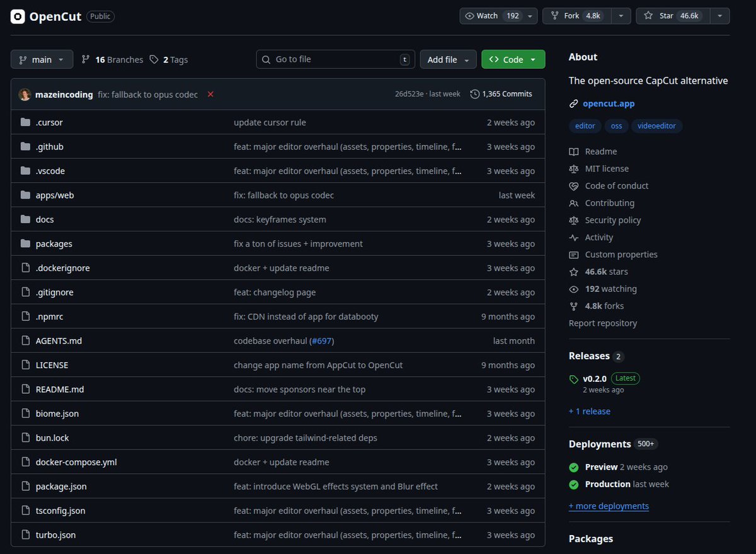Select the videoeditor topic tag

(x=656, y=126)
